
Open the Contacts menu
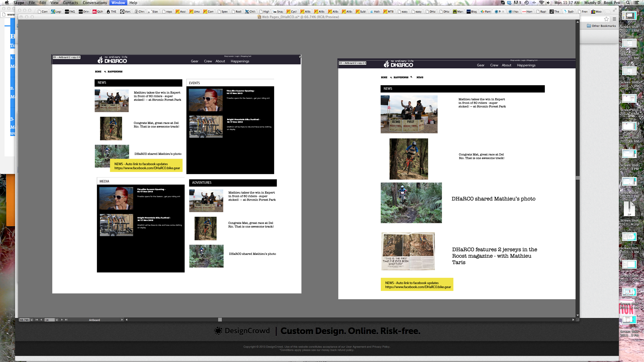click(70, 3)
